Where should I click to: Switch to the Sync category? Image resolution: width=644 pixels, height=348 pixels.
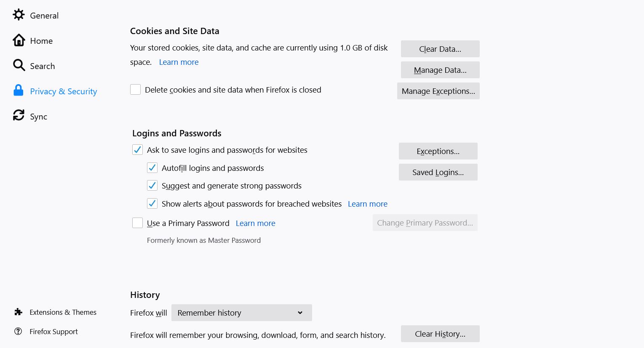(39, 117)
